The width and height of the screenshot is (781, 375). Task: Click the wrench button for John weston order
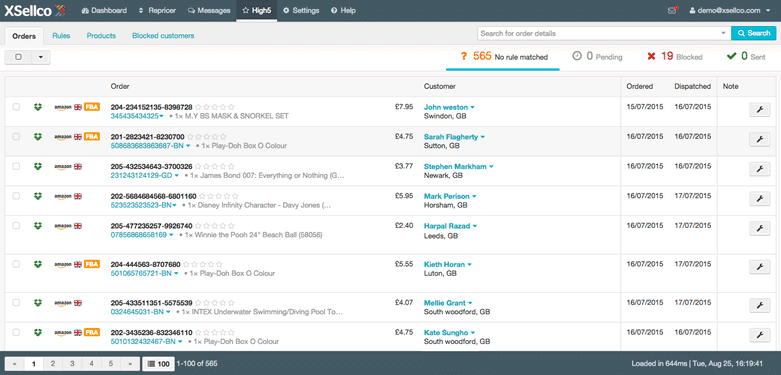[760, 110]
